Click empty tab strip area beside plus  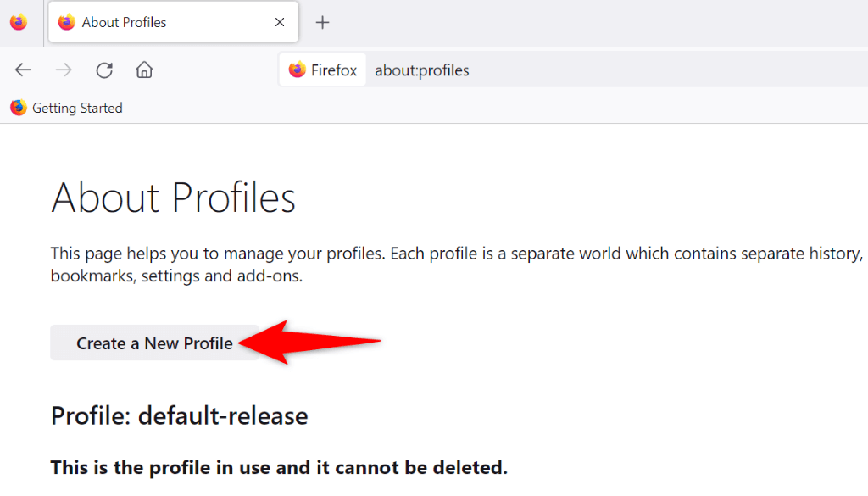pyautogui.click(x=593, y=23)
